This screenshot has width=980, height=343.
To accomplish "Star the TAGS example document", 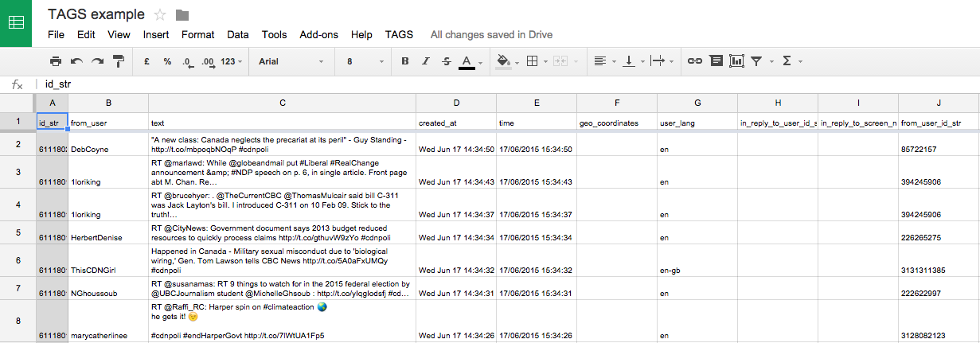I will coord(160,14).
